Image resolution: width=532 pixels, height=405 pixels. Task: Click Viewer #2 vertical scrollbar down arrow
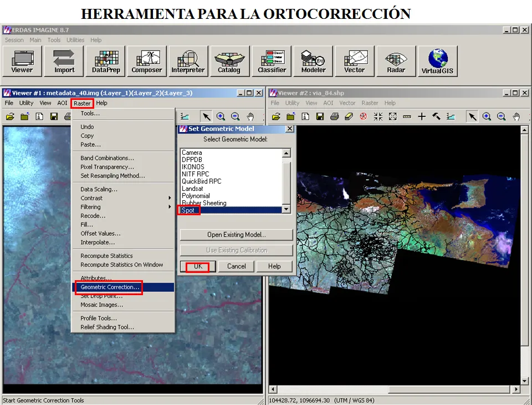pos(524,381)
